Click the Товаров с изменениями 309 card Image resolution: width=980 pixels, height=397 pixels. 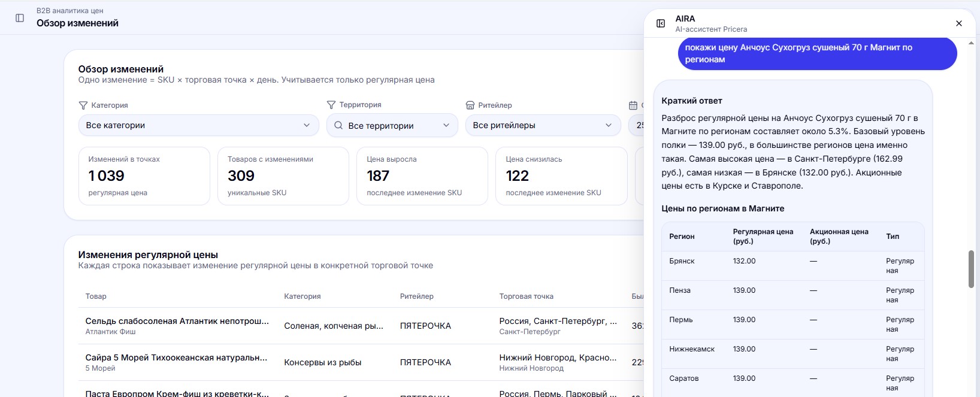click(283, 176)
